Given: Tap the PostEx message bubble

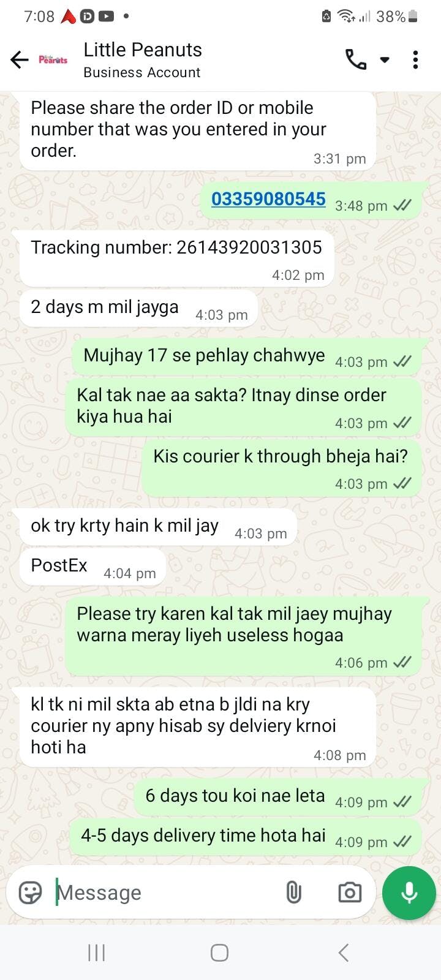Looking at the screenshot, I should (92, 567).
